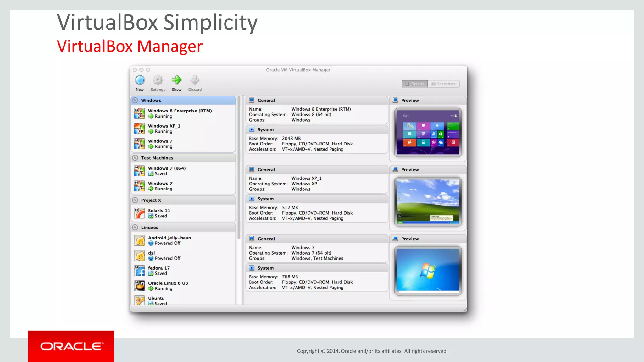The height and width of the screenshot is (362, 644).
Task: Switch to the Snapshots view
Action: point(443,84)
